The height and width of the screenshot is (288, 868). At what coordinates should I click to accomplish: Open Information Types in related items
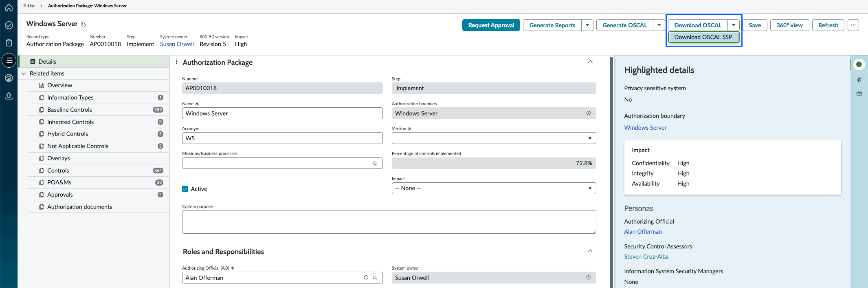pos(98,97)
